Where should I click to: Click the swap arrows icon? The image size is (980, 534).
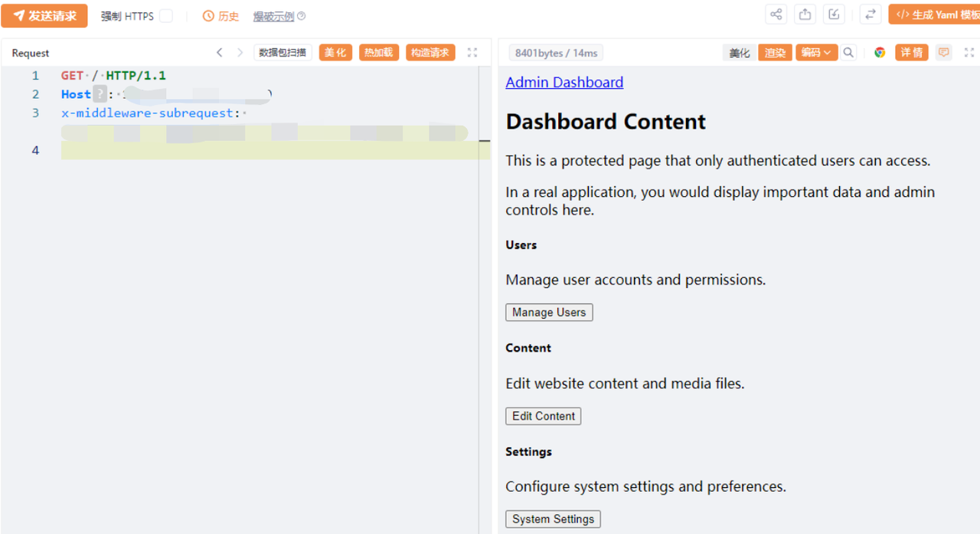[x=870, y=15]
